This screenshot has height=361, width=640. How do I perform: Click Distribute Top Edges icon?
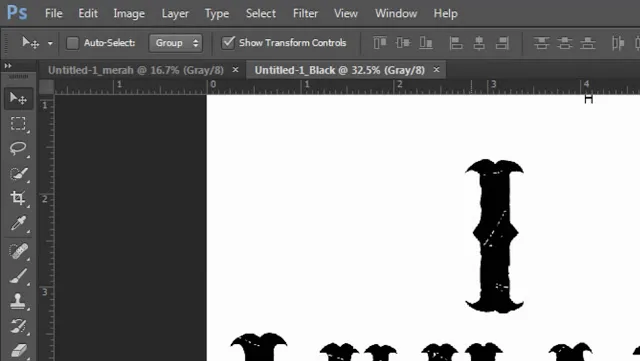point(542,42)
